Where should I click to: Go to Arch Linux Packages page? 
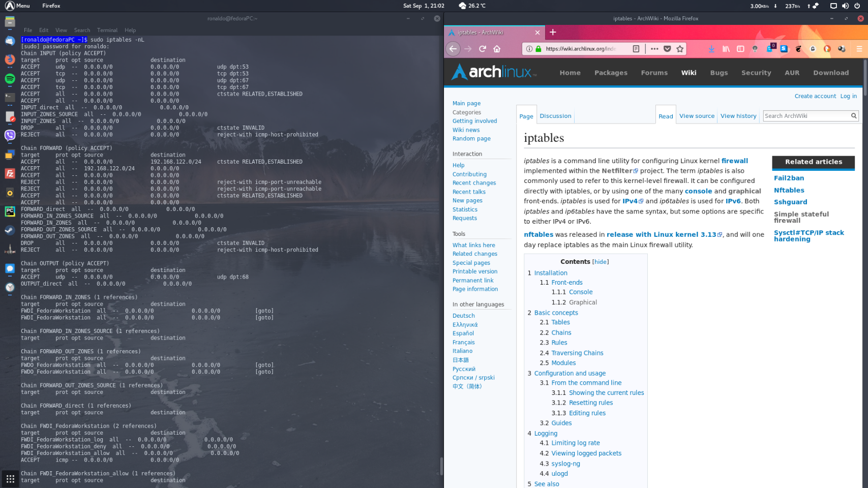pos(611,73)
